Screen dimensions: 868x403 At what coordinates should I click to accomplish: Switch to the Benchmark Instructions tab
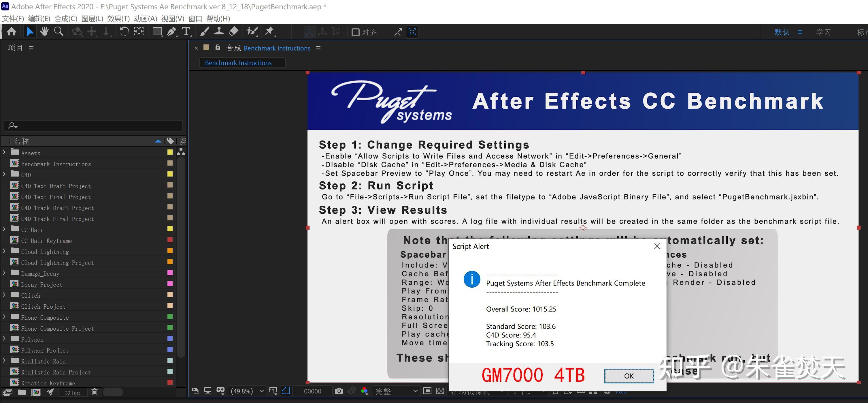point(238,63)
